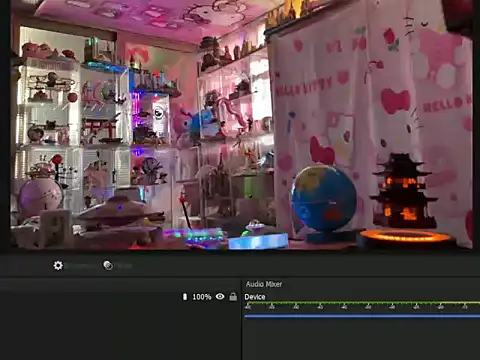Click the camera preview image

pos(241,124)
